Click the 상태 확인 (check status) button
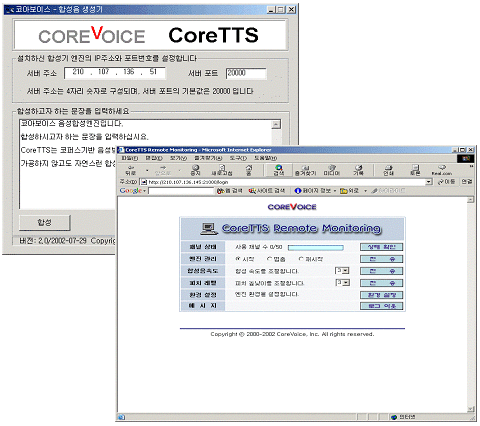480x426 pixels. [382, 247]
